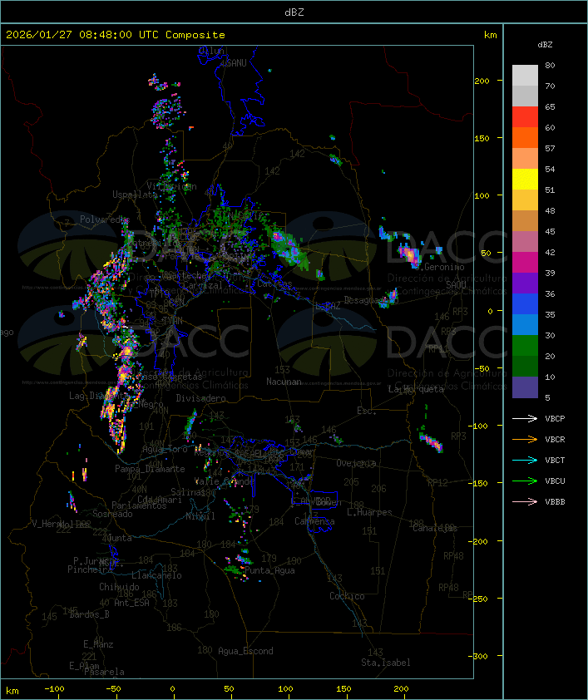Click the white VBCP arrow in legend
588x700 pixels.
(526, 418)
